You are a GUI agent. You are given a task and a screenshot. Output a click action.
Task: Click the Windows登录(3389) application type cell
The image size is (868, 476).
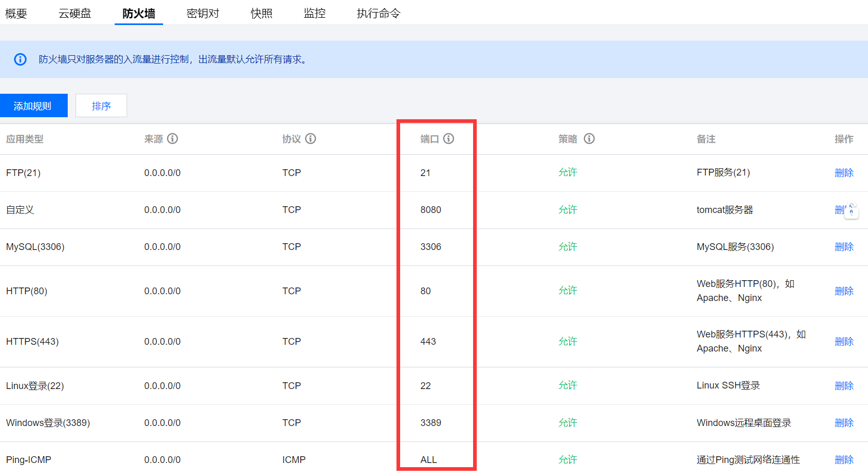[48, 423]
